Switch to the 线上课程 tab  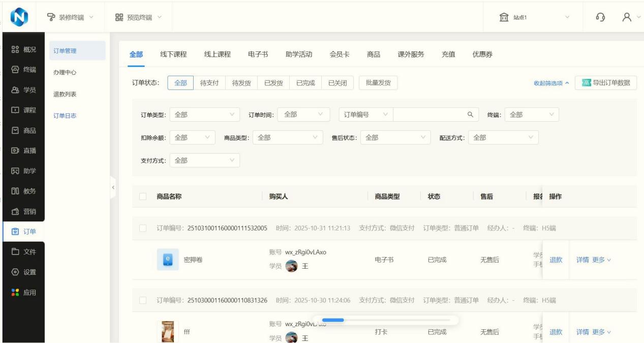217,54
